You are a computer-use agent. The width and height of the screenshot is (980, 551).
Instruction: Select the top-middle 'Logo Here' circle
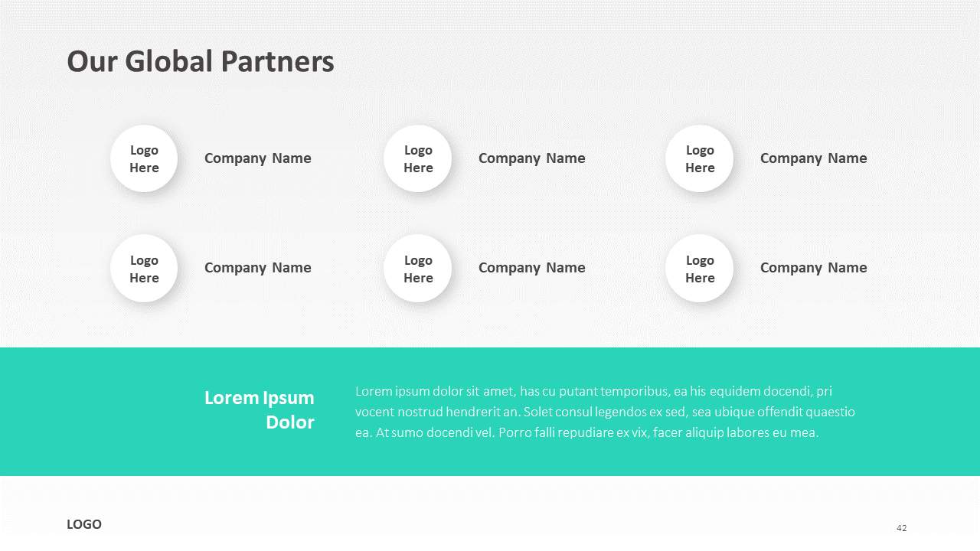point(418,158)
